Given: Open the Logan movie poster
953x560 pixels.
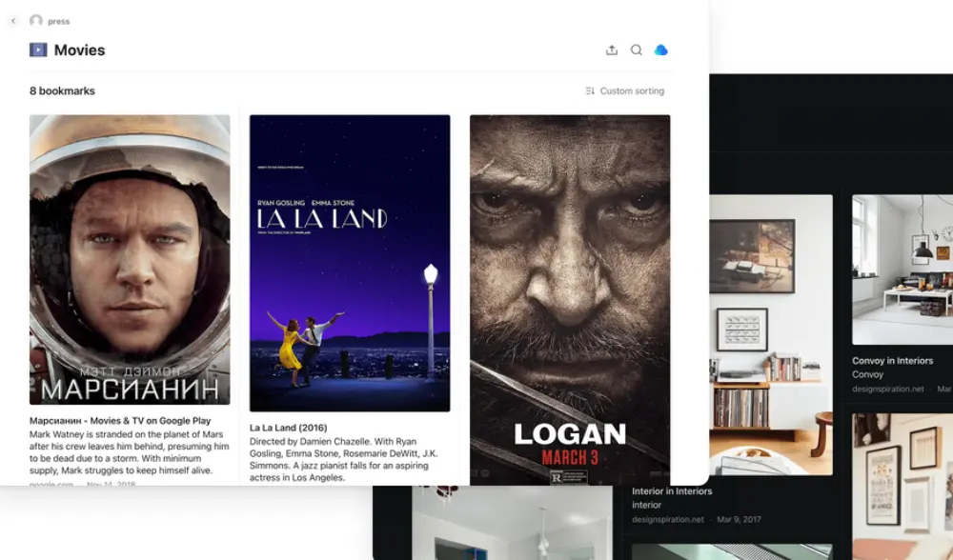Looking at the screenshot, I should click(570, 299).
